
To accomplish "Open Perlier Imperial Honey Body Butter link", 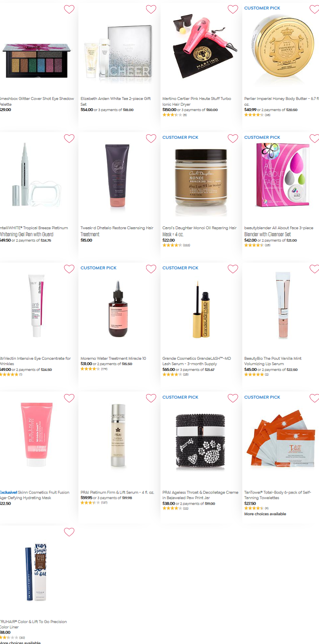I will click(x=281, y=101).
